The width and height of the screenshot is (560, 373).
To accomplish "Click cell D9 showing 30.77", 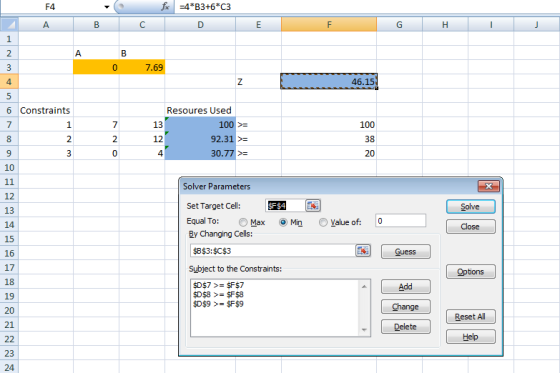I will 200,153.
